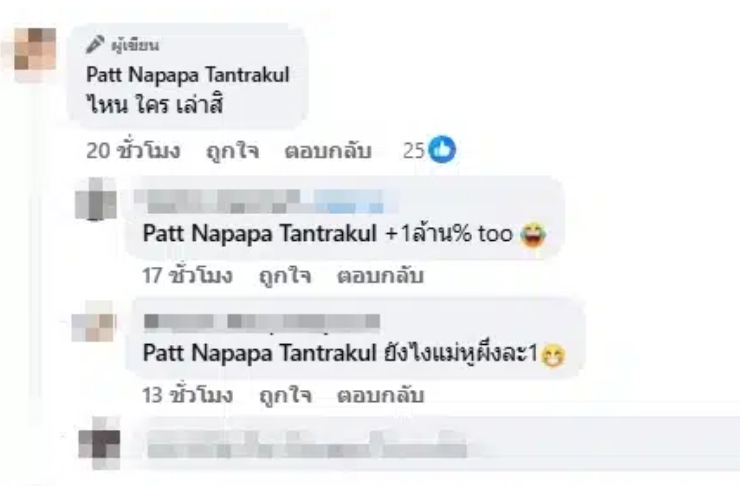The width and height of the screenshot is (753, 486).
Task: Click the laughing emoji in first reply
Action: [533, 235]
